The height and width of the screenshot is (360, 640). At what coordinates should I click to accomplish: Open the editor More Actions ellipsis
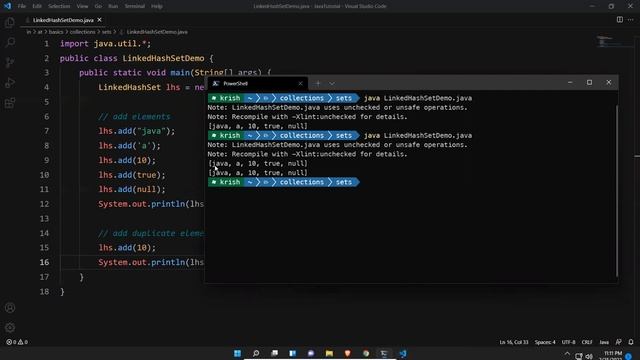[x=631, y=20]
